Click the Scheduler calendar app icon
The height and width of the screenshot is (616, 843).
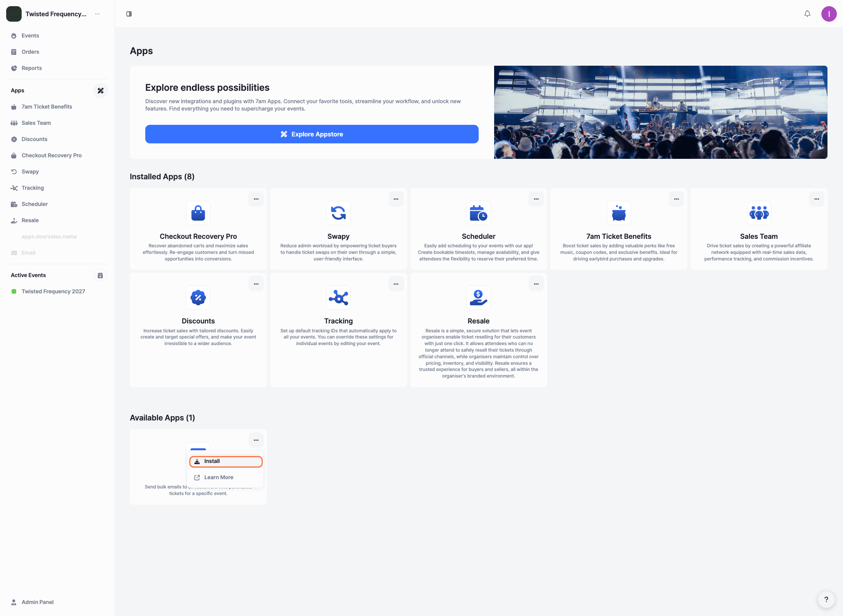pos(478,213)
